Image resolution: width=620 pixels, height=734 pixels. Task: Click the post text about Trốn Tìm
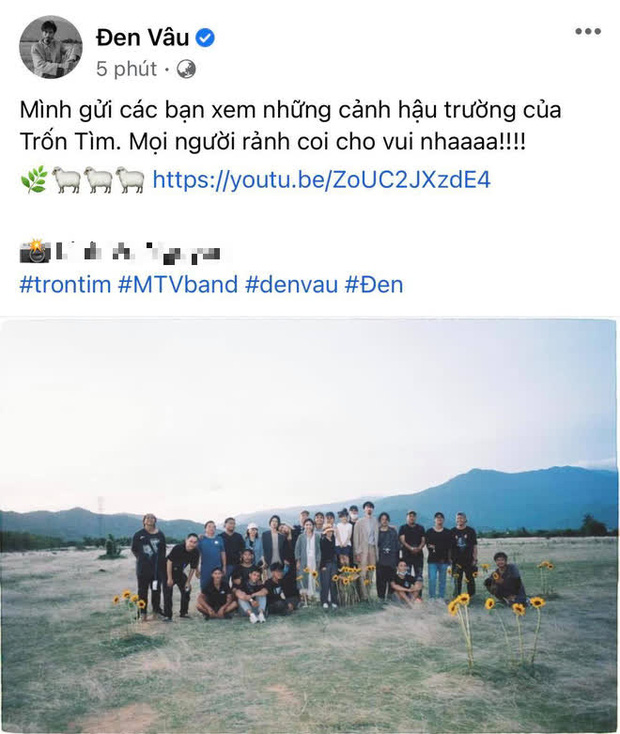pos(290,125)
